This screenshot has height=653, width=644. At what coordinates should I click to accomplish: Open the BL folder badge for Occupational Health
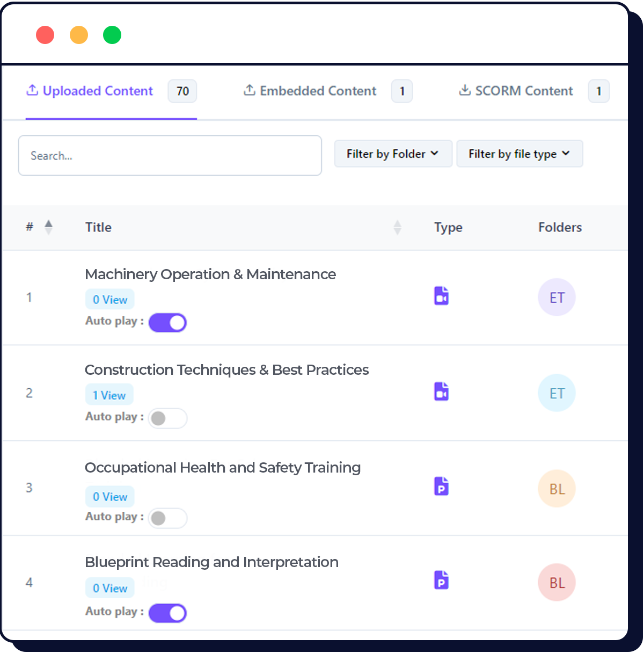pos(557,489)
